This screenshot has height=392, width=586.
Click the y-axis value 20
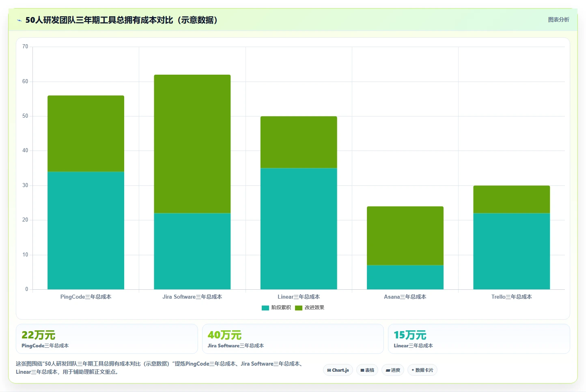pyautogui.click(x=25, y=220)
